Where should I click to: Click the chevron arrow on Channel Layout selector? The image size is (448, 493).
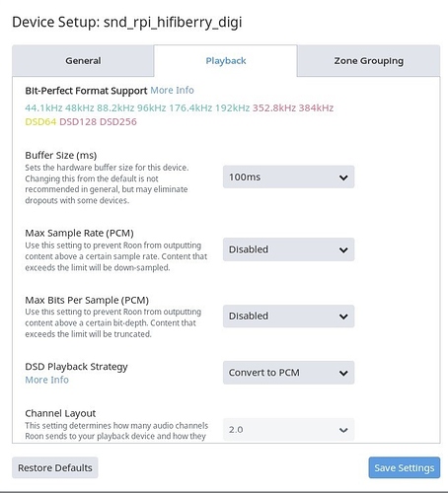coord(343,430)
